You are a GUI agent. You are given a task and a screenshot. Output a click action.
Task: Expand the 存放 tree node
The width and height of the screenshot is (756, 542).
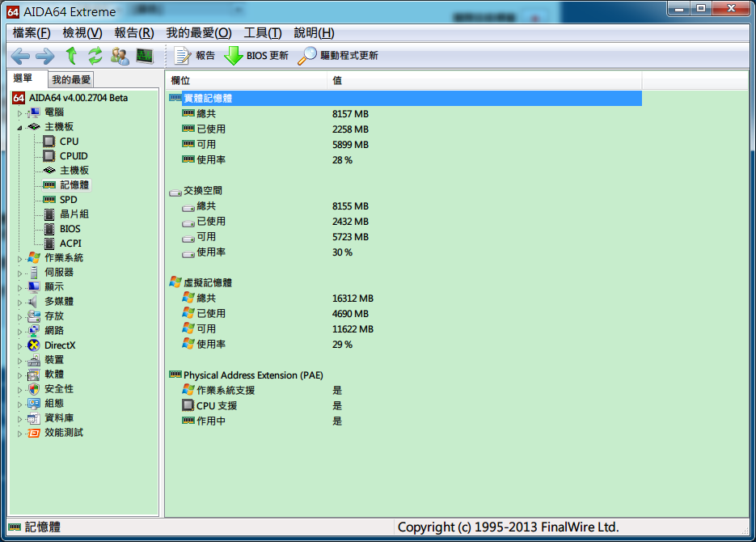(19, 317)
